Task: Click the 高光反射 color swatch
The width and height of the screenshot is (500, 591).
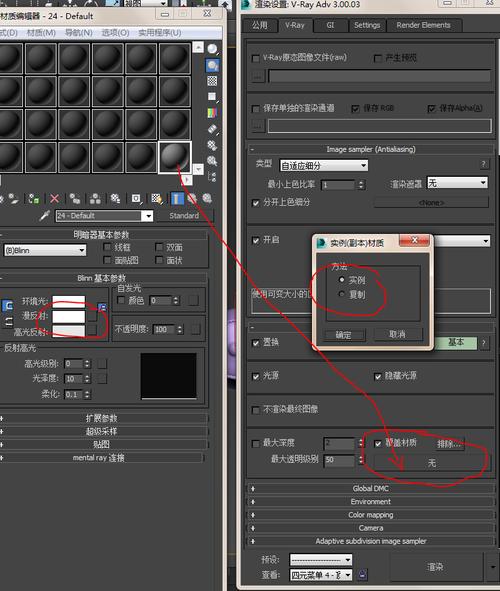Action: pos(69,331)
